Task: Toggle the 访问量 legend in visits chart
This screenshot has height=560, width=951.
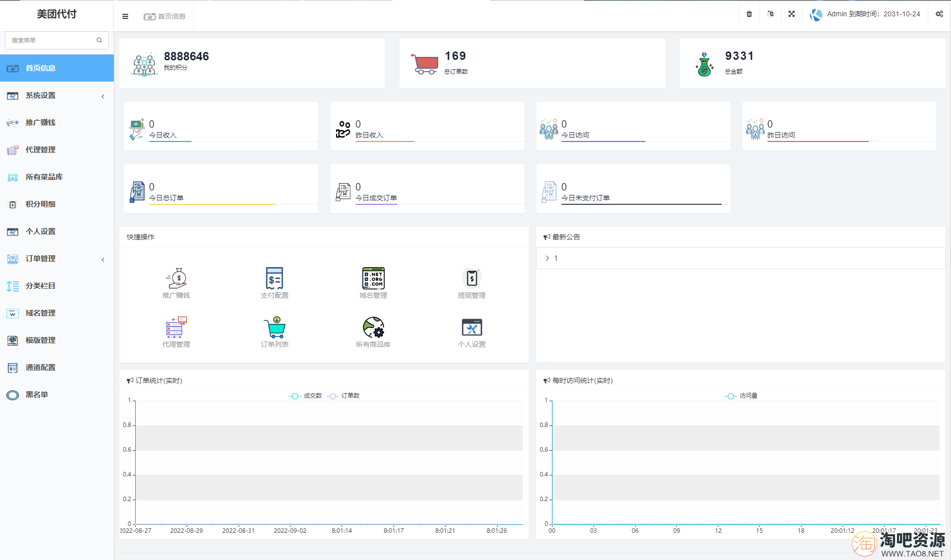Action: pos(741,396)
